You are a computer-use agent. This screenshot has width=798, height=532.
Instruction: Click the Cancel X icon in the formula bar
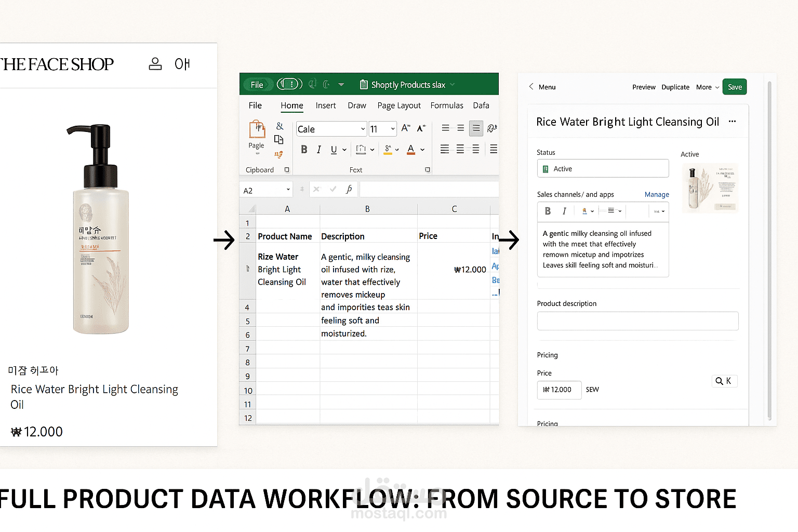tap(316, 189)
